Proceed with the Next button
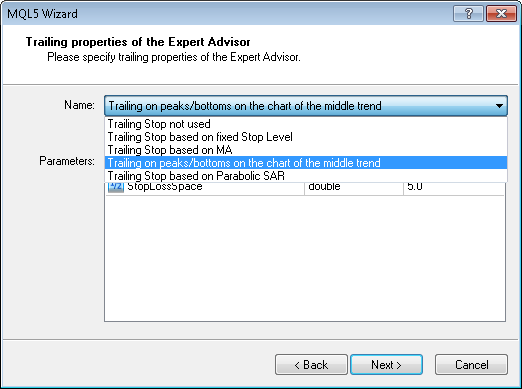The image size is (522, 389). tap(386, 365)
